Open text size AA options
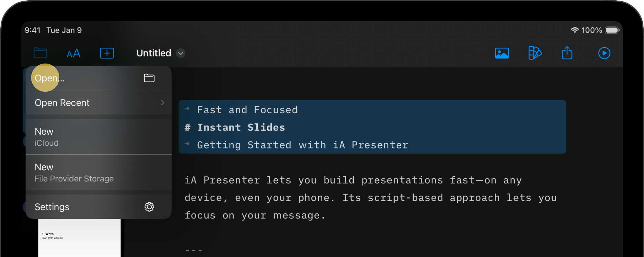The height and width of the screenshot is (257, 644). pyautogui.click(x=73, y=54)
